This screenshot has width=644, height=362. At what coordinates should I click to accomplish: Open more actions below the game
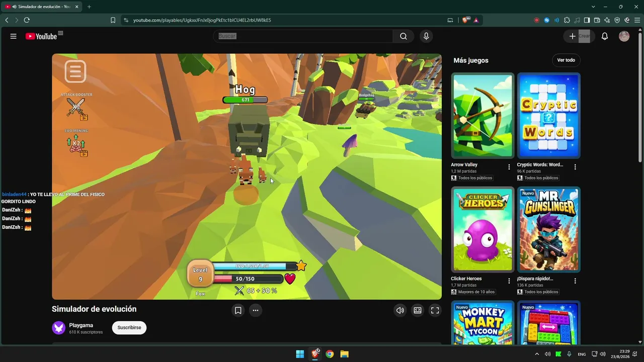click(x=256, y=310)
